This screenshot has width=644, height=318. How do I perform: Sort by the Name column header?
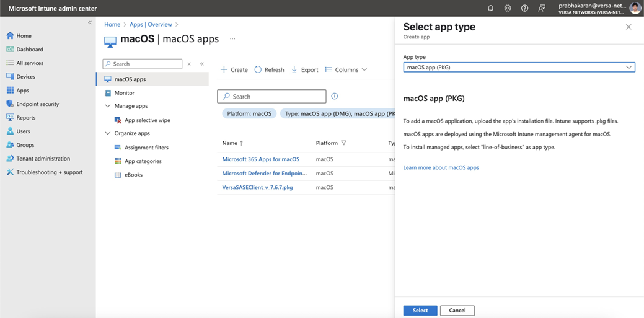click(x=233, y=143)
